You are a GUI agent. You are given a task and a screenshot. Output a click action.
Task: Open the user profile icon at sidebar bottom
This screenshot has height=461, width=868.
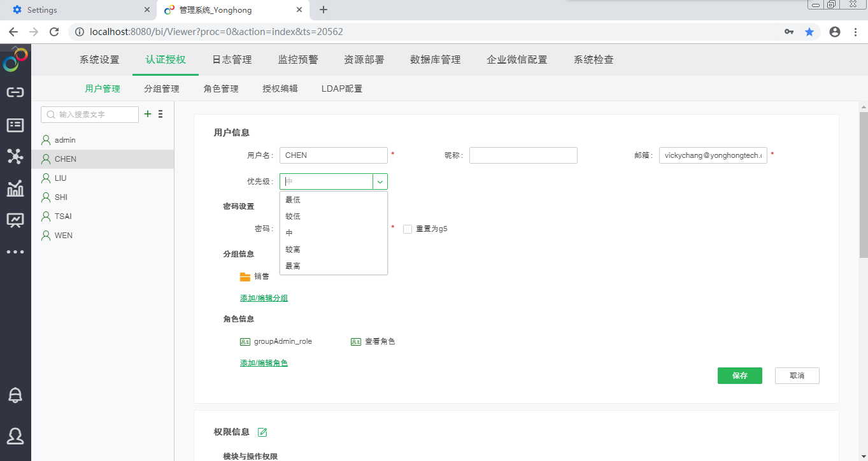tap(15, 436)
